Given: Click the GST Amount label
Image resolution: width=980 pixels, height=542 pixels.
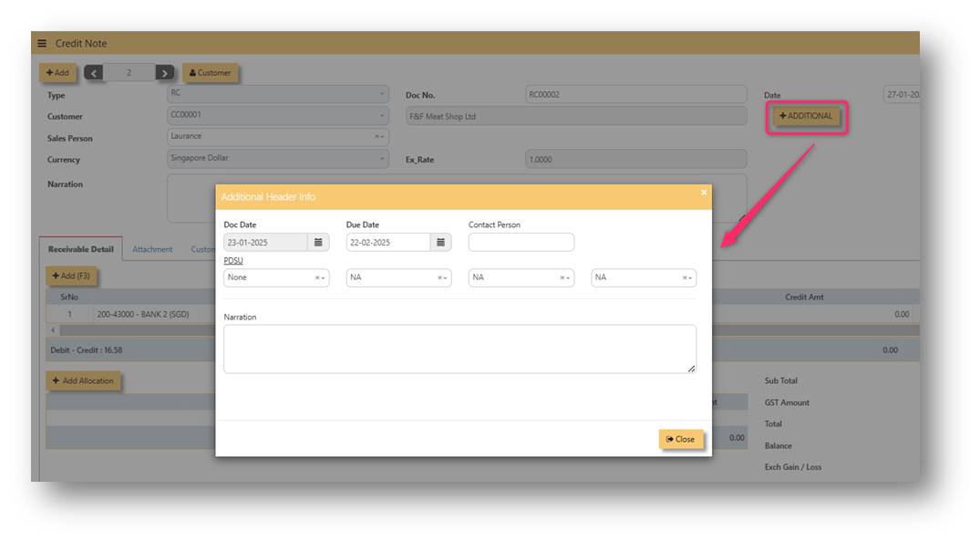Looking at the screenshot, I should 787,402.
